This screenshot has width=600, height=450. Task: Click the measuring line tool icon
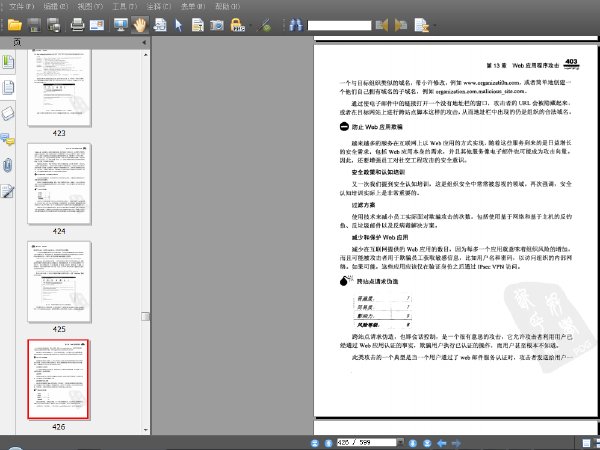coord(264,25)
